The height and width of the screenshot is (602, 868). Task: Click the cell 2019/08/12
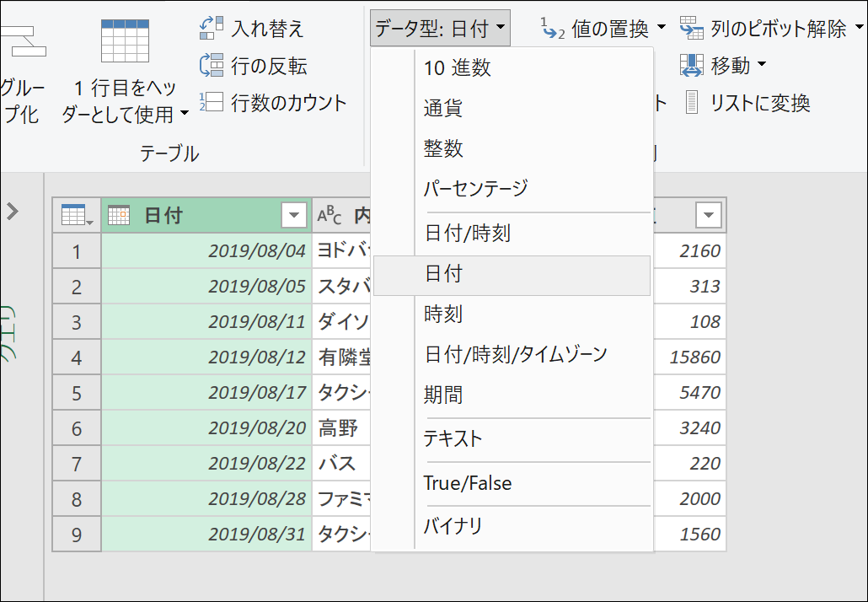(206, 357)
